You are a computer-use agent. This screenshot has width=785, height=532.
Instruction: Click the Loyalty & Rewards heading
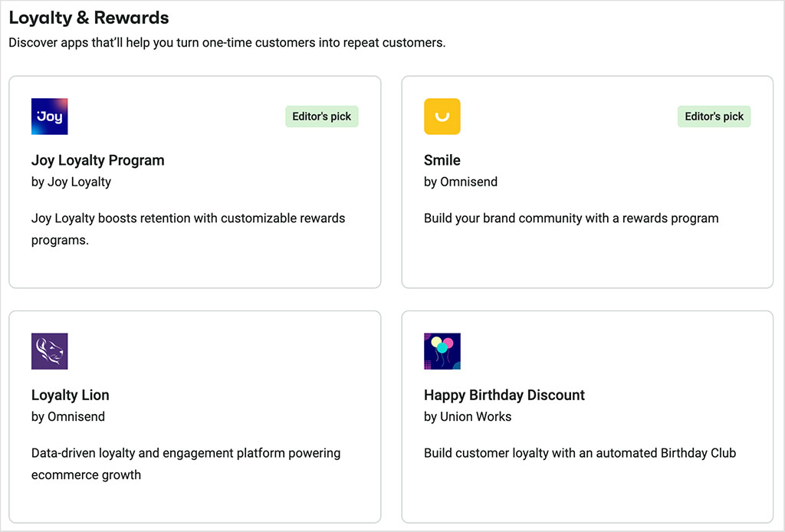(89, 18)
